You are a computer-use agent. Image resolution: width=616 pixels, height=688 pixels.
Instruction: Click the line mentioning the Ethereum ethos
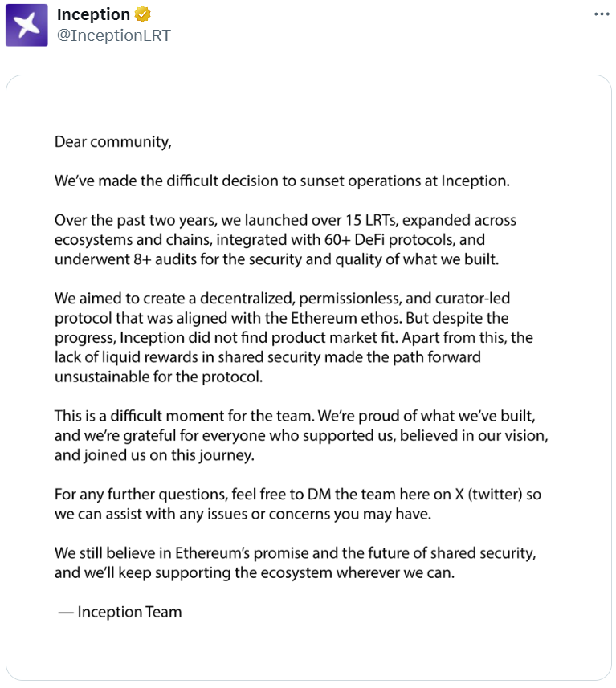tap(281, 318)
